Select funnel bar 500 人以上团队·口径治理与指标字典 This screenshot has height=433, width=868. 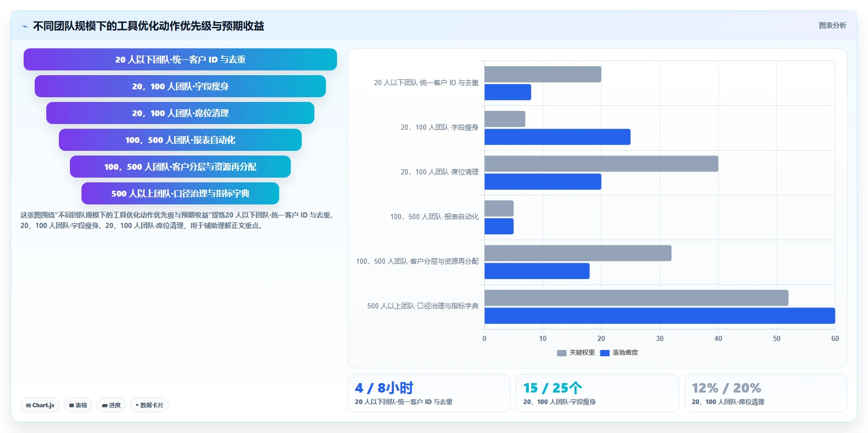tap(180, 193)
